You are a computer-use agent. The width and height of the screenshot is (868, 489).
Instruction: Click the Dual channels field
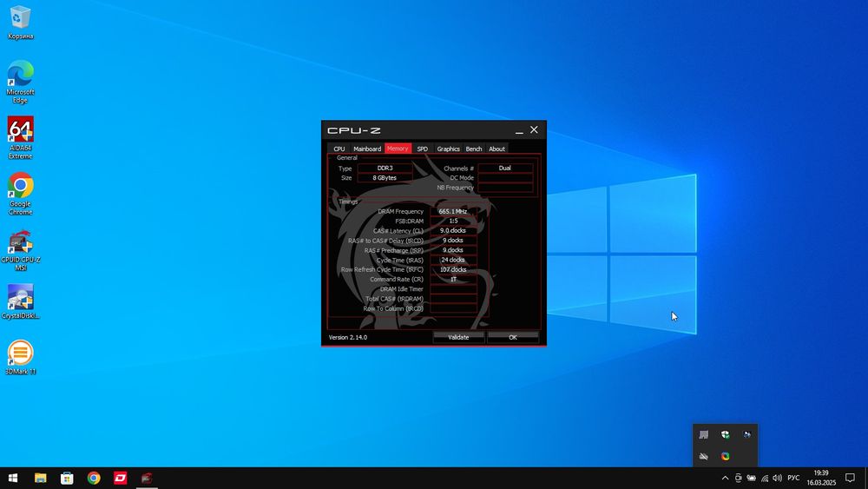505,168
